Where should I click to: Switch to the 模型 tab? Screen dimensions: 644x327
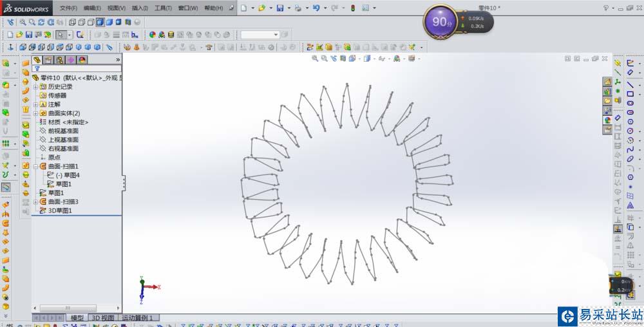point(77,317)
